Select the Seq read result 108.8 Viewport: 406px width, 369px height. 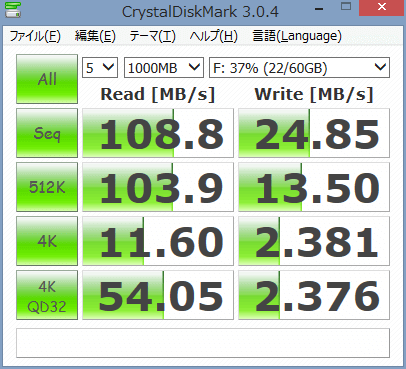tap(158, 133)
